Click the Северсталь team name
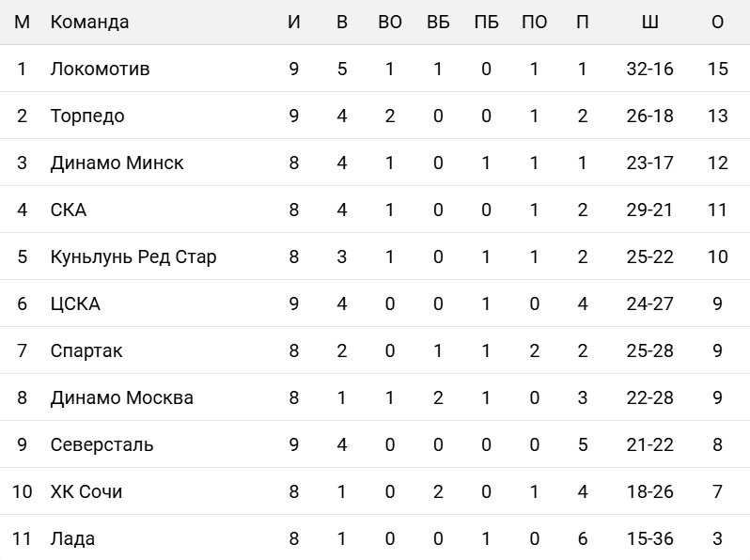Screen dimensions: 750x560 pos(102,444)
